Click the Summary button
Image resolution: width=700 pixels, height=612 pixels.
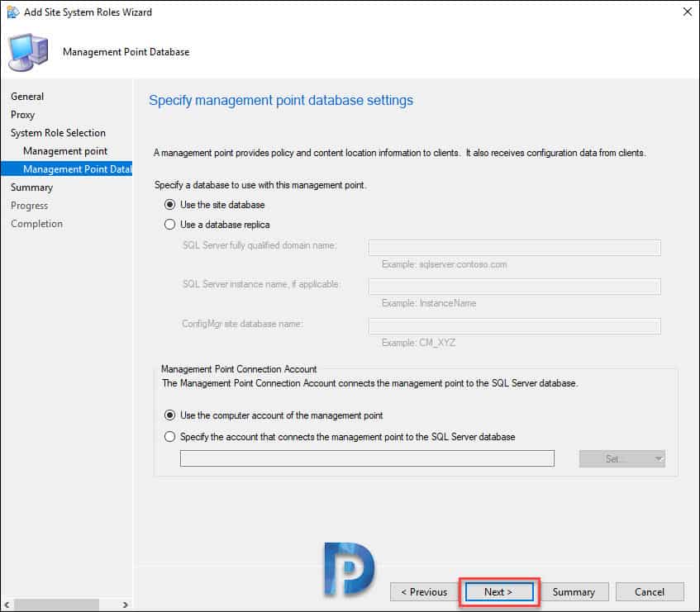[x=574, y=592]
